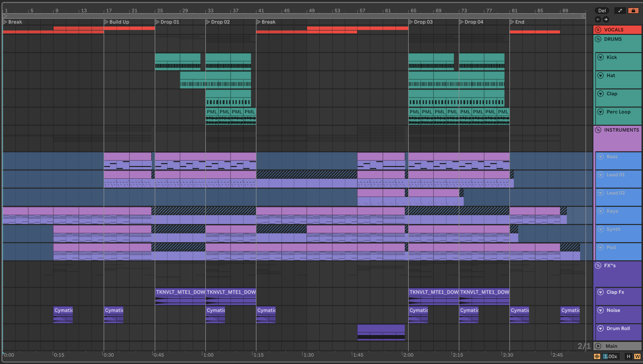
Task: Select the first PML clip at bar 33
Action: coord(212,116)
